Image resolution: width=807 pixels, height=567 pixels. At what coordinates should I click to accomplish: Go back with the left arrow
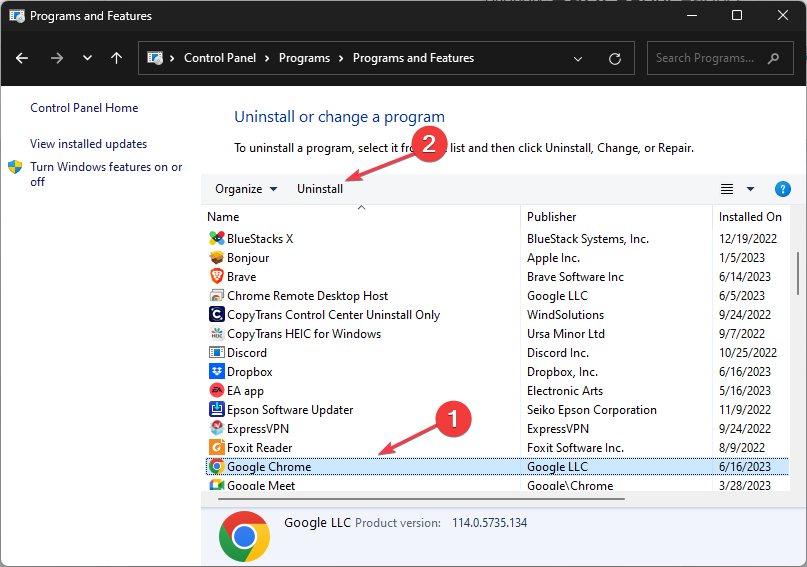pos(22,58)
